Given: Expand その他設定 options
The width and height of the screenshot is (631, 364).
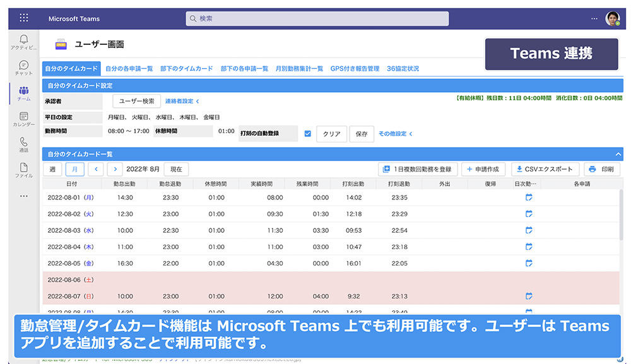Looking at the screenshot, I should click(x=395, y=134).
